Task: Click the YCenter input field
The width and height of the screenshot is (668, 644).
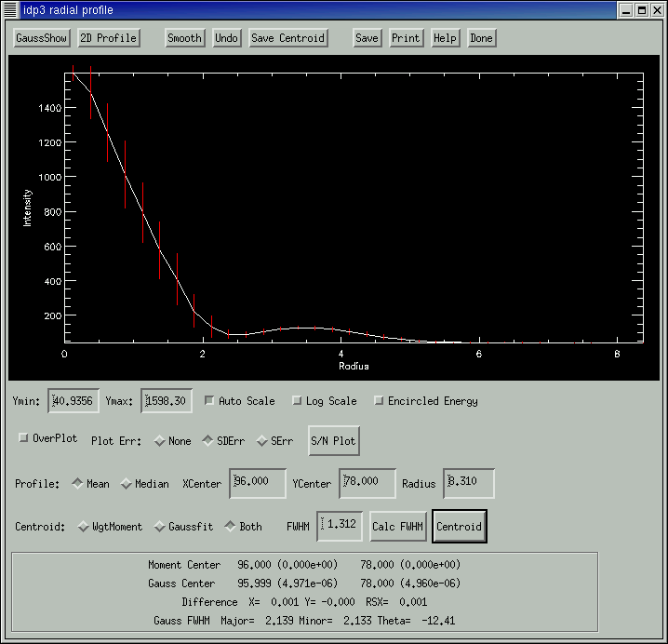Action: pos(367,483)
